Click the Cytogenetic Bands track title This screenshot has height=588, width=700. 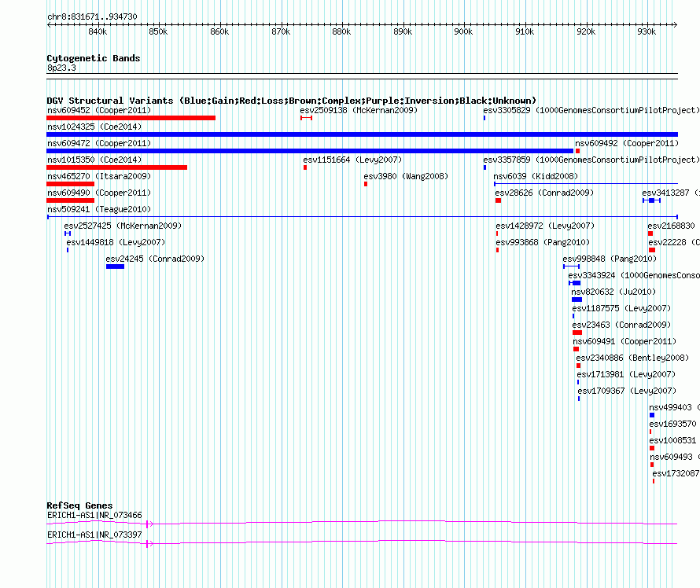[x=94, y=58]
